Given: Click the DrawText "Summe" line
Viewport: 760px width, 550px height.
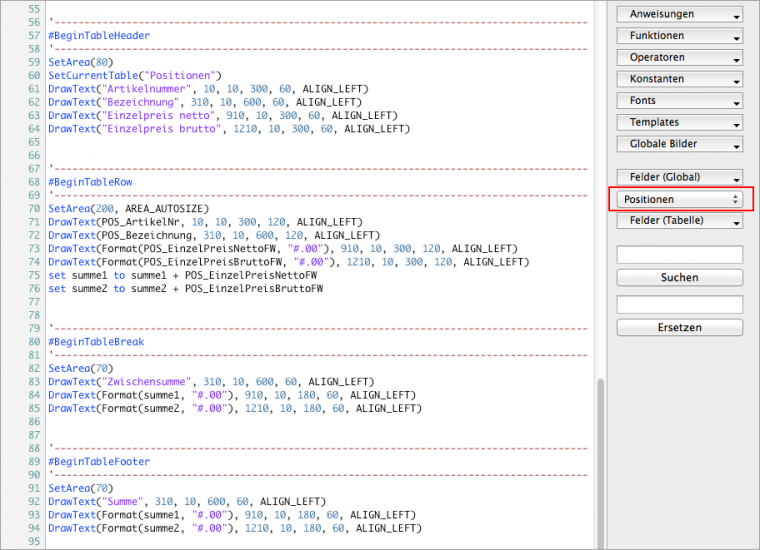Looking at the screenshot, I should pos(187,502).
